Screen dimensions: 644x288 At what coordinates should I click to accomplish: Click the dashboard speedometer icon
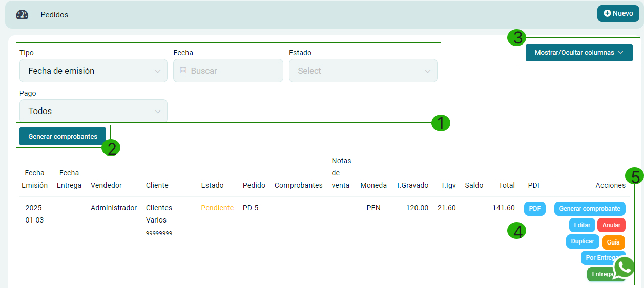click(22, 14)
